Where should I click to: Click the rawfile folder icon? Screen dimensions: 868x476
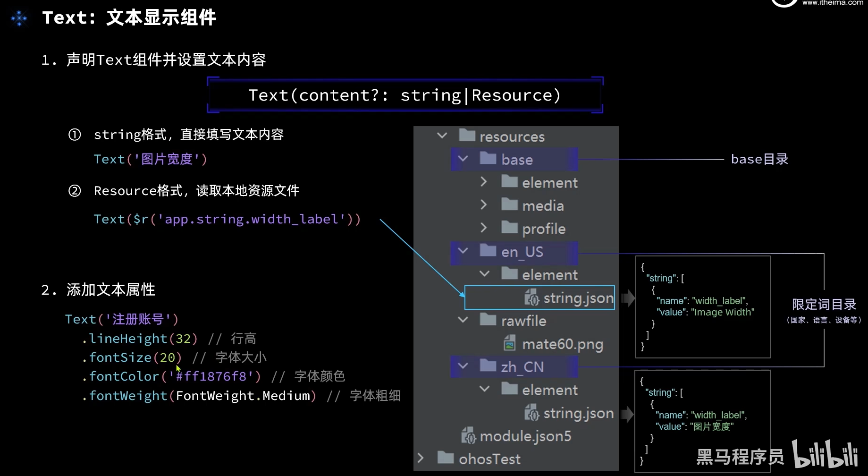(x=488, y=320)
